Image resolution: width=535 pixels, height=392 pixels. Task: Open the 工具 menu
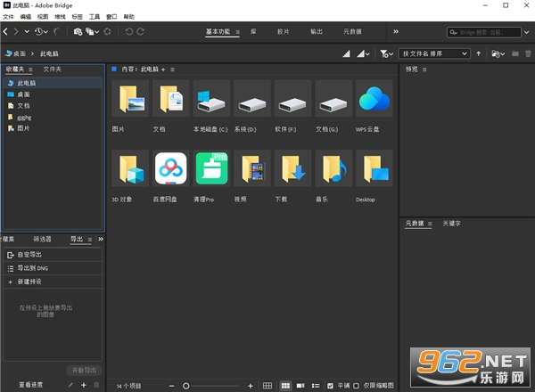point(95,17)
